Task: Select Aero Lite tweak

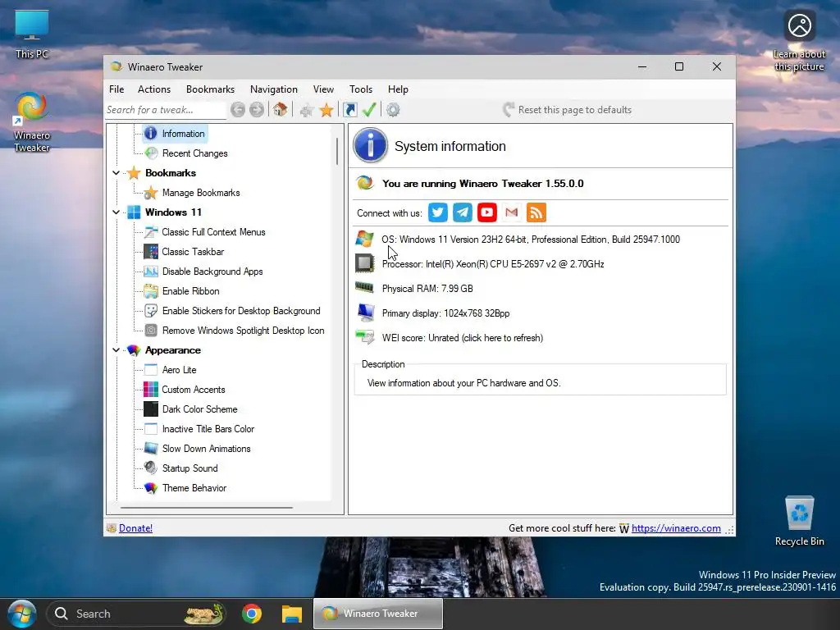Action: pos(171,370)
